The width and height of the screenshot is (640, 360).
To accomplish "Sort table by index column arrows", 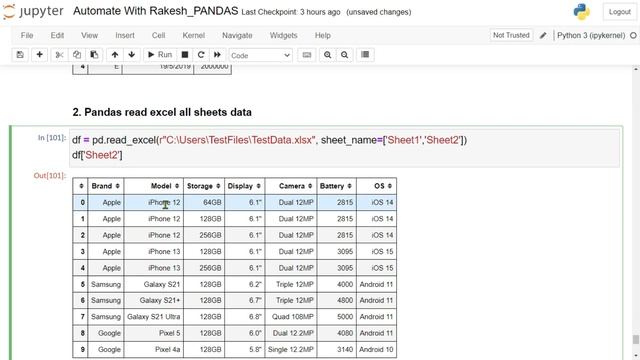I will (x=81, y=186).
